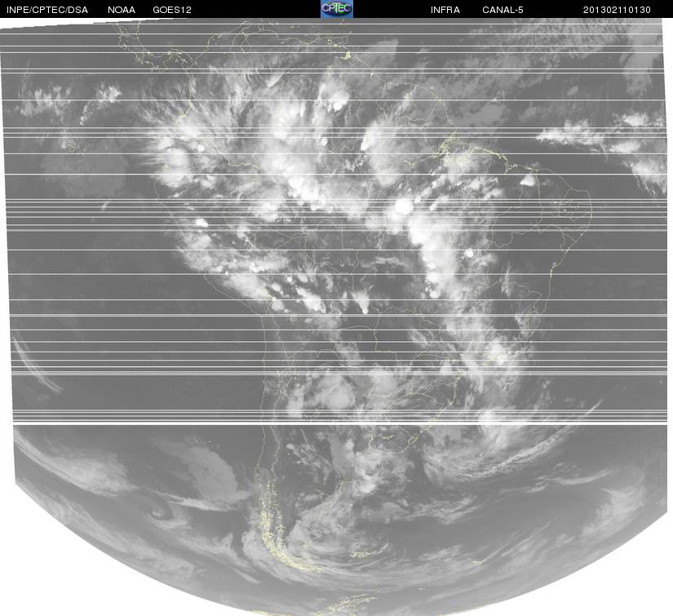Click the CPTEC logo in header
The height and width of the screenshot is (616, 673).
337,9
